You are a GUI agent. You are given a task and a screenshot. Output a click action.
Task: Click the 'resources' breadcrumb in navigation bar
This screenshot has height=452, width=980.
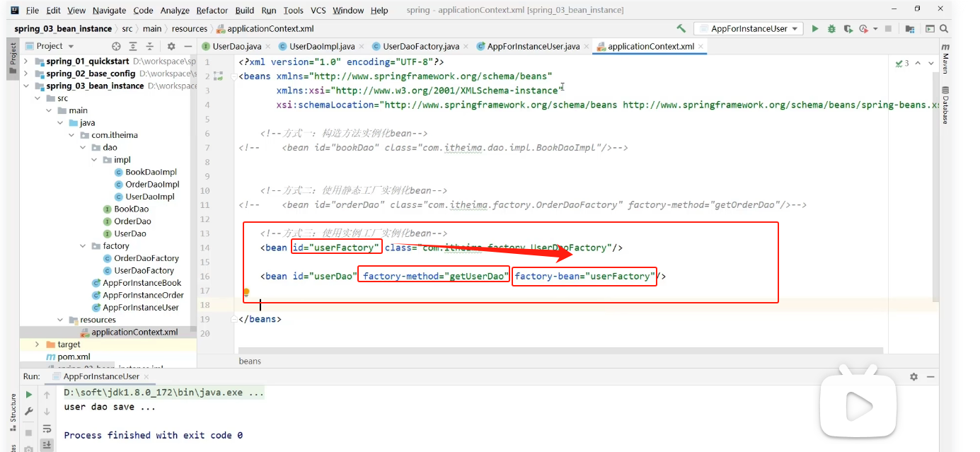click(189, 29)
